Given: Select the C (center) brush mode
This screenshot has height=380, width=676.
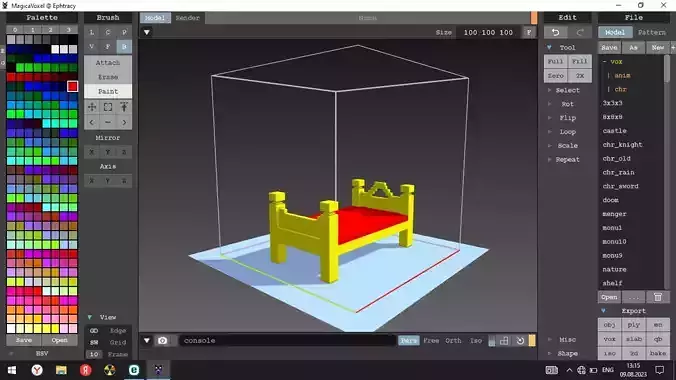Looking at the screenshot, I should 108,32.
